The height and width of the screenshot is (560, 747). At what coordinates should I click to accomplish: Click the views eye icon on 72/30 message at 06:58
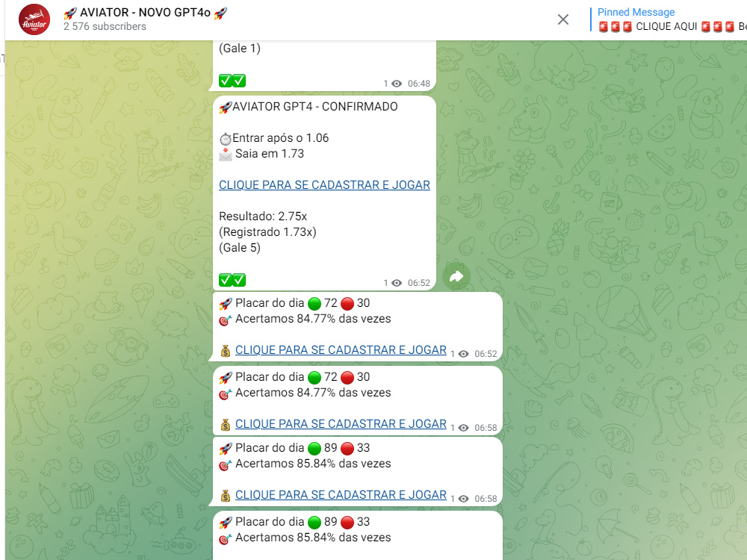click(x=464, y=428)
